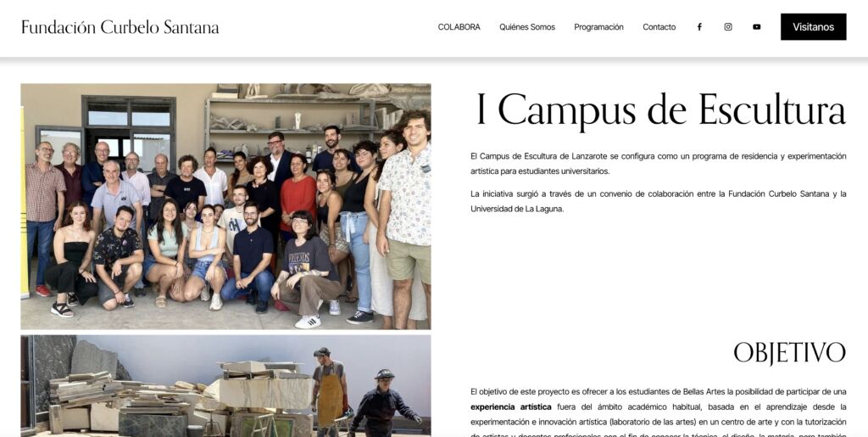The image size is (868, 437).
Task: Click the I Campus de Escultura heading
Action: coord(661,109)
